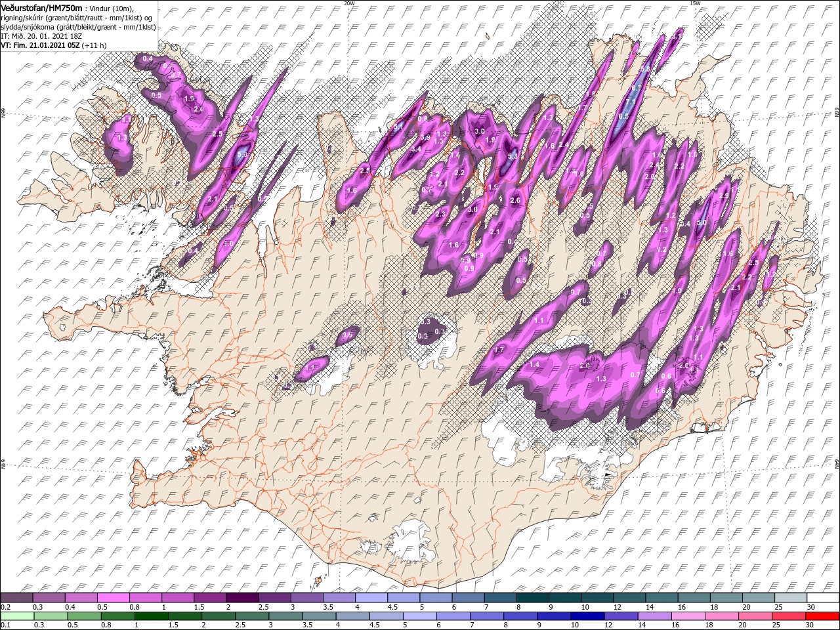
Task: Click the bright red swatch labeled 30 in the lower legend
Action: (822, 616)
